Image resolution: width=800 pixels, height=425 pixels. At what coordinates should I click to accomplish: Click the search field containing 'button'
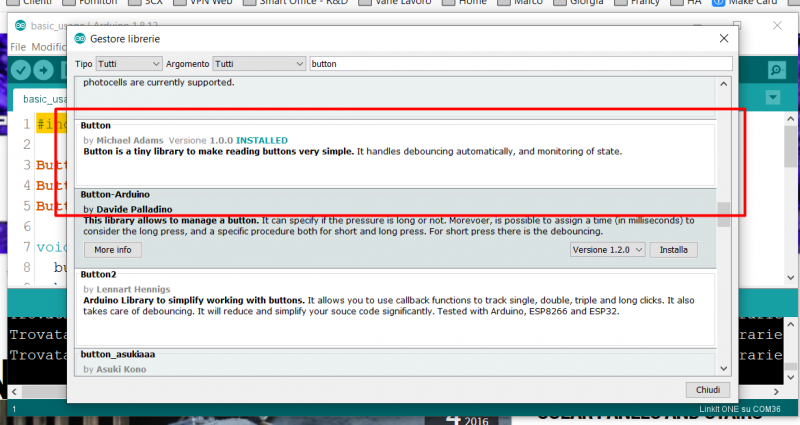coord(520,64)
